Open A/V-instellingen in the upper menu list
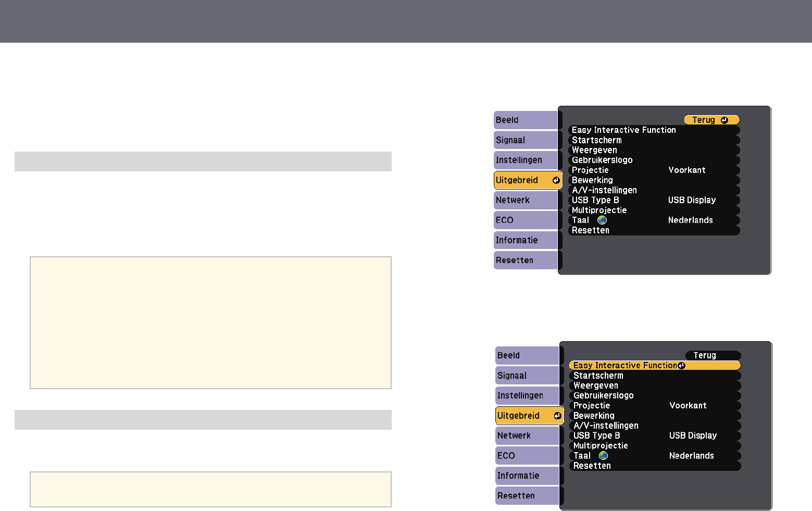 click(x=654, y=190)
